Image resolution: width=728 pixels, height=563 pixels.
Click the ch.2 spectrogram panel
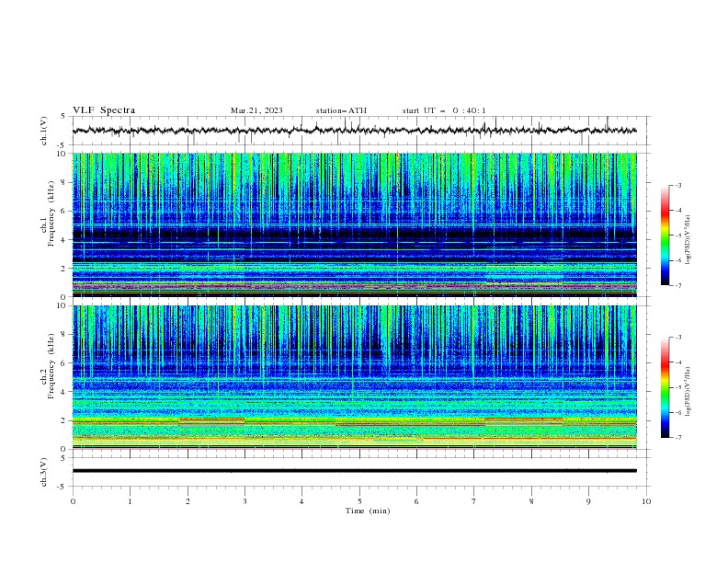tap(354, 377)
